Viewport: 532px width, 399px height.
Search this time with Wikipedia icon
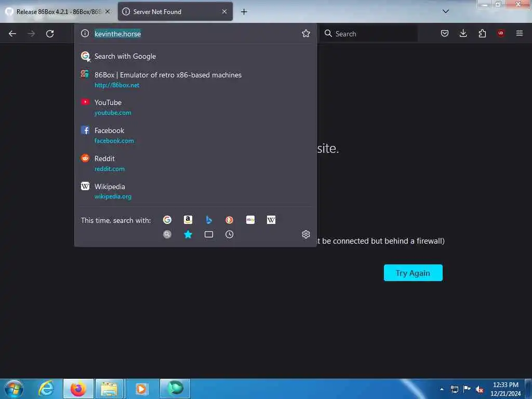click(271, 220)
